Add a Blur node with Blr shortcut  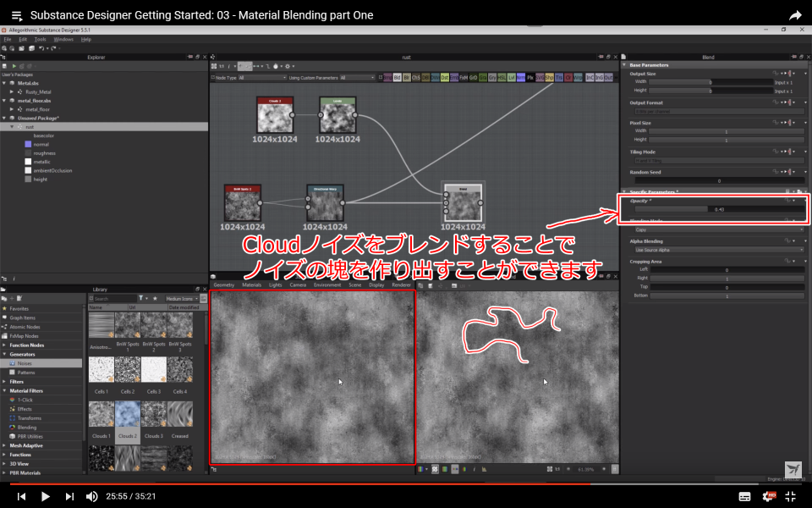(x=407, y=78)
